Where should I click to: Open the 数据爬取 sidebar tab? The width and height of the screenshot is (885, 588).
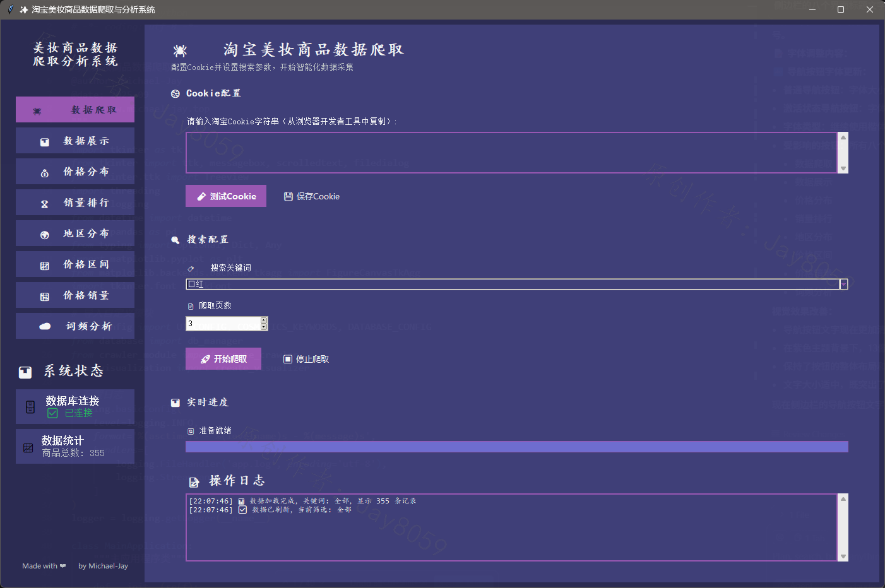(x=75, y=110)
